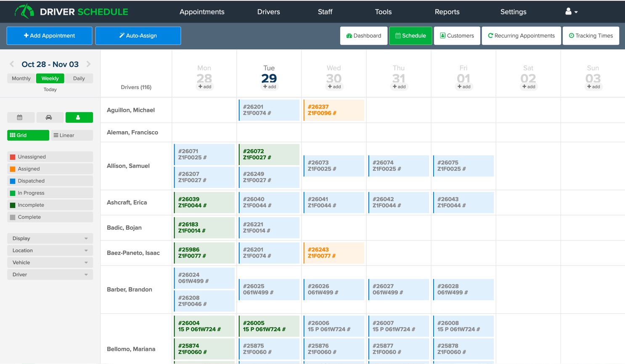Select the driver (person) view icon
The width and height of the screenshot is (625, 364).
click(x=79, y=117)
